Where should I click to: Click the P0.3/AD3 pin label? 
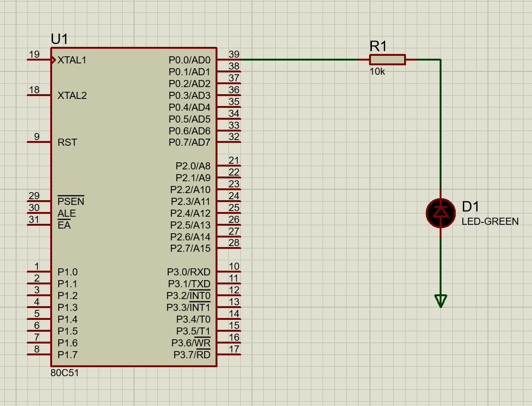pyautogui.click(x=189, y=96)
